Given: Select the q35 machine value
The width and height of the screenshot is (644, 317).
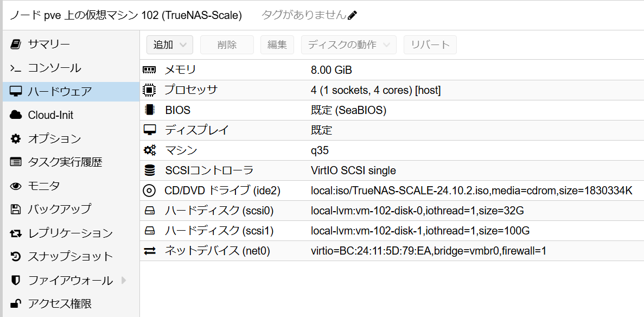Looking at the screenshot, I should [320, 150].
